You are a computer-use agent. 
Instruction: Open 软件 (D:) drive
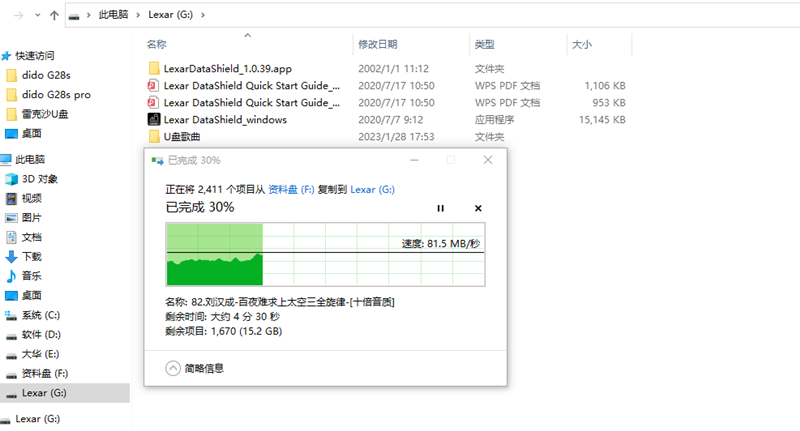41,334
